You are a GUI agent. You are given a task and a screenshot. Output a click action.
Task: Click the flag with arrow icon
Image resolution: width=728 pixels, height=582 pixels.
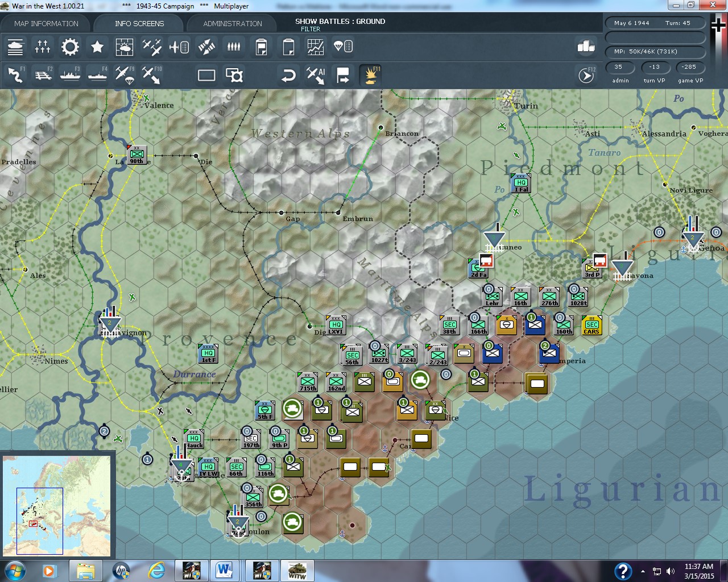(343, 75)
